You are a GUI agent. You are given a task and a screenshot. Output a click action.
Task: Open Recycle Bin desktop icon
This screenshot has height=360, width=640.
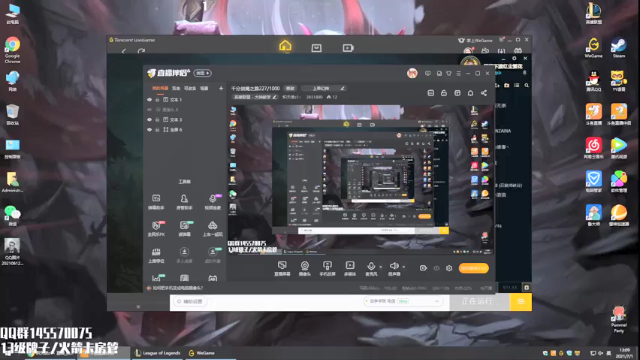[13, 115]
